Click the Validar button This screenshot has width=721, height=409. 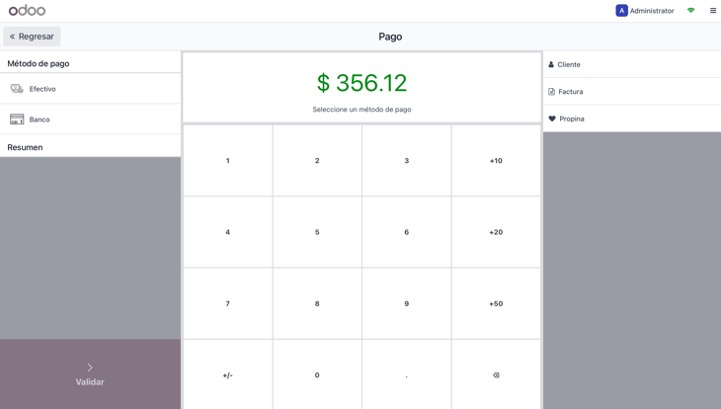[90, 374]
